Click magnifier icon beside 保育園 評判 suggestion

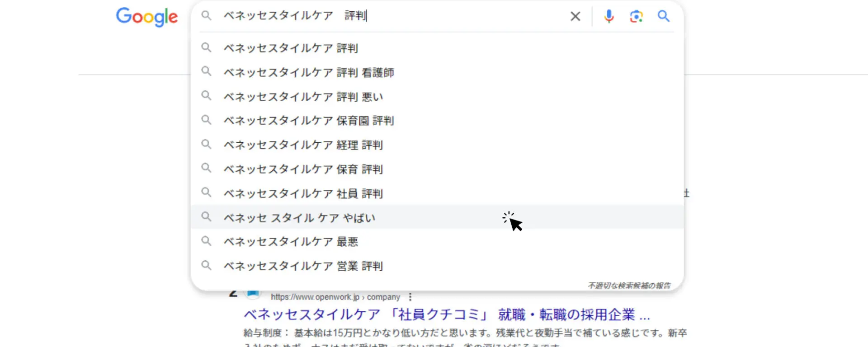[206, 120]
